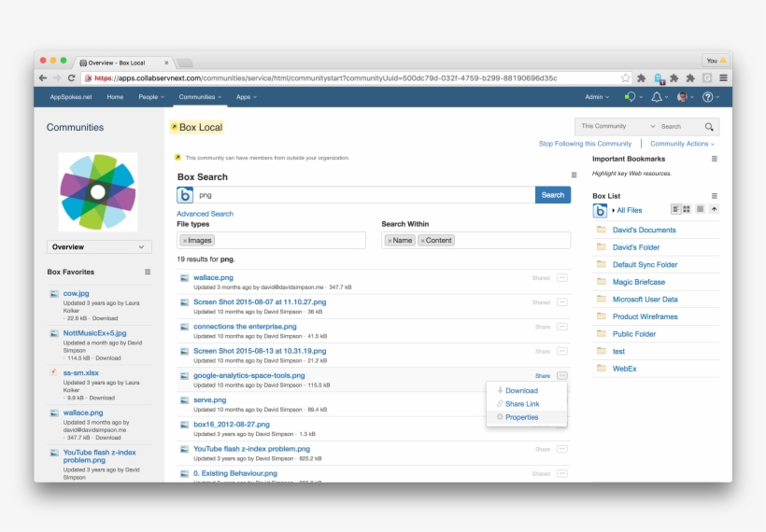Click Stop Following this Community
Screen dimensions: 766x532
point(585,144)
